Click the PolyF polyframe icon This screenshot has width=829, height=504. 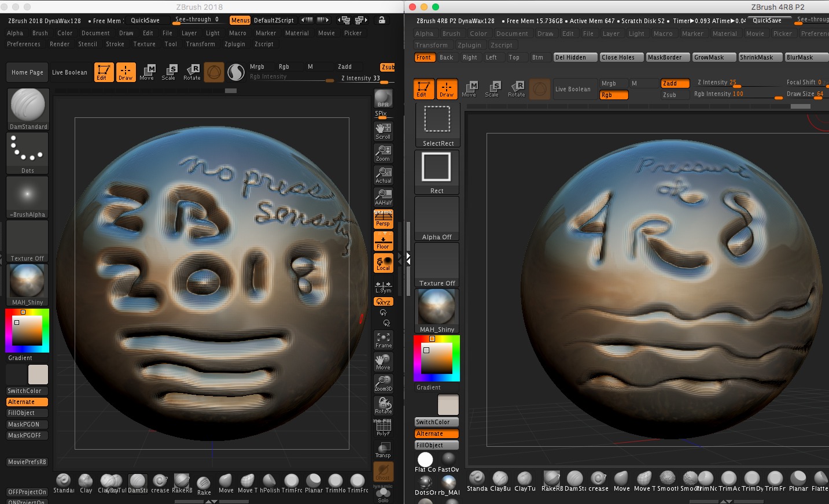tap(383, 428)
